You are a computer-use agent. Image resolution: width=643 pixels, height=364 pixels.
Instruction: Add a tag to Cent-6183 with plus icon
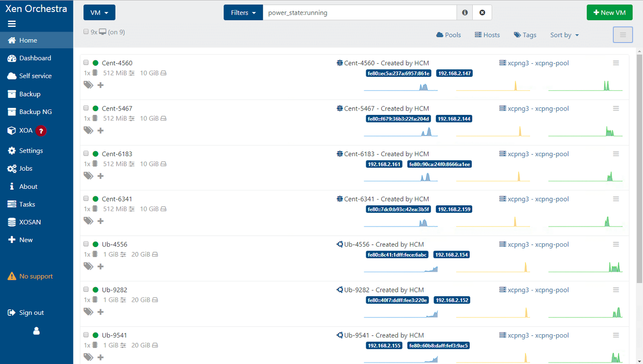click(x=100, y=176)
